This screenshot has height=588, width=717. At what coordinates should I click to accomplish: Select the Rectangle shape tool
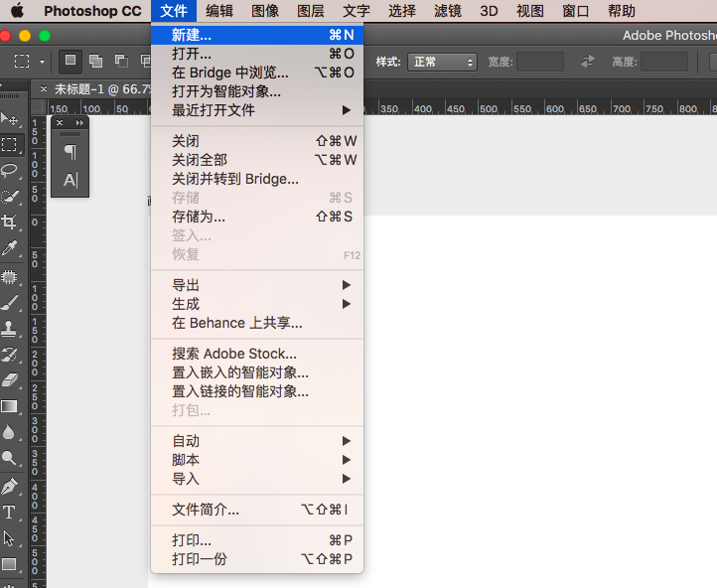[x=9, y=564]
